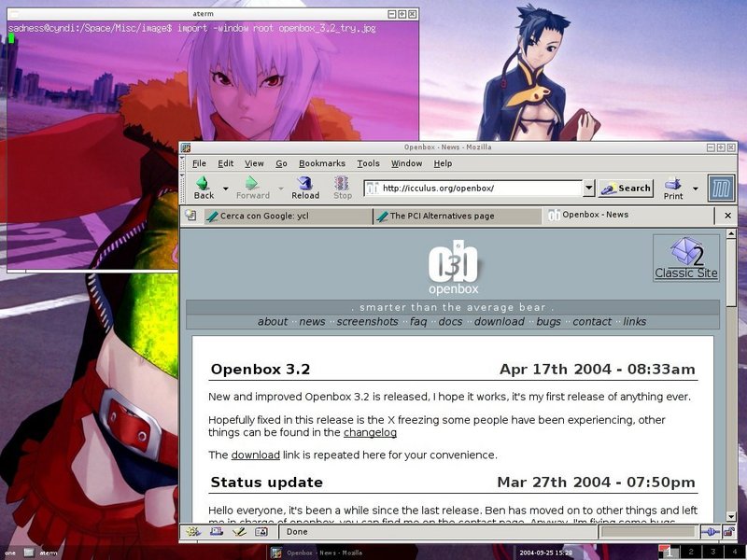Switch to desktop 4 in the pager

point(735,553)
